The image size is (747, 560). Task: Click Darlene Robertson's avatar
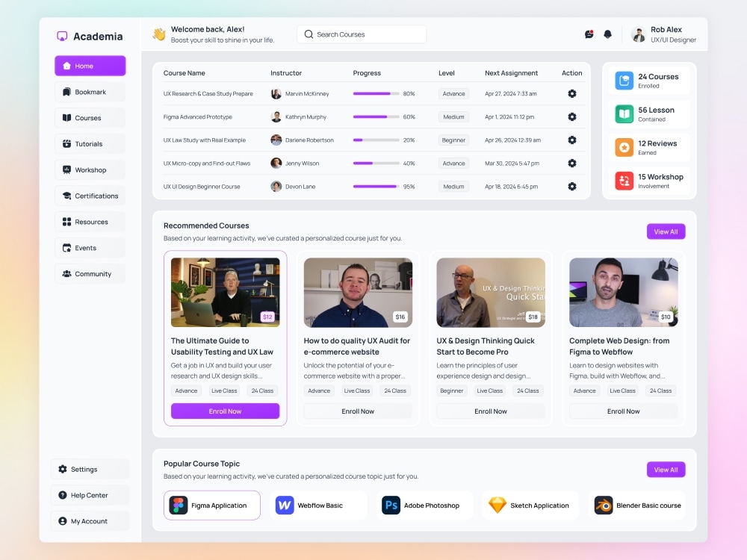[x=276, y=140]
